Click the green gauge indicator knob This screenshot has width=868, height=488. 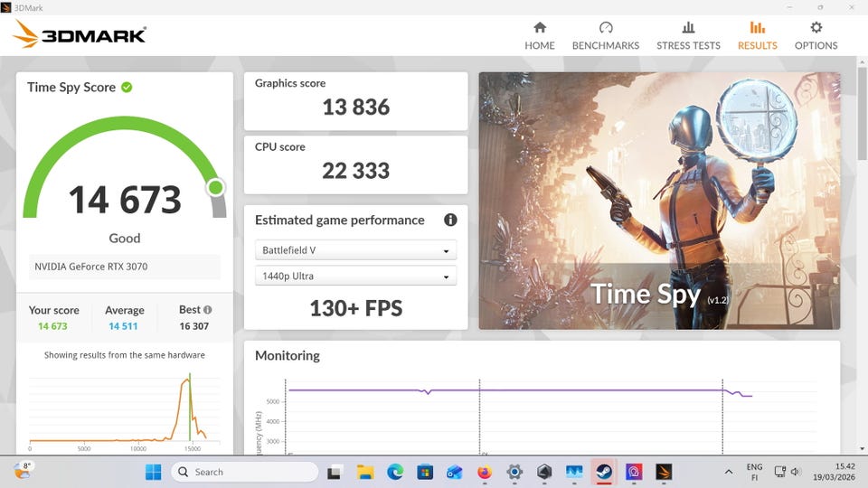point(216,188)
